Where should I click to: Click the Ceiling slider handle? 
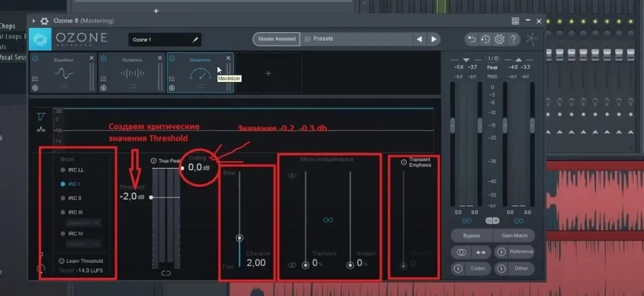pos(182,168)
